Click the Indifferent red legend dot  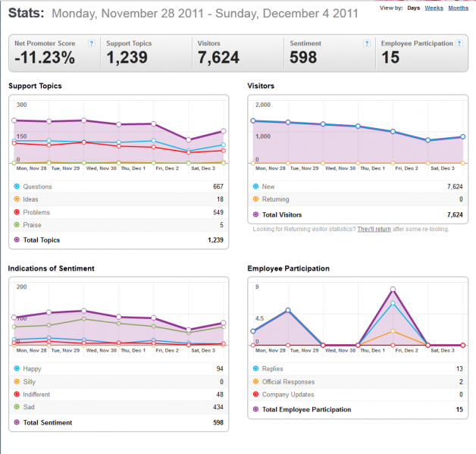click(17, 394)
